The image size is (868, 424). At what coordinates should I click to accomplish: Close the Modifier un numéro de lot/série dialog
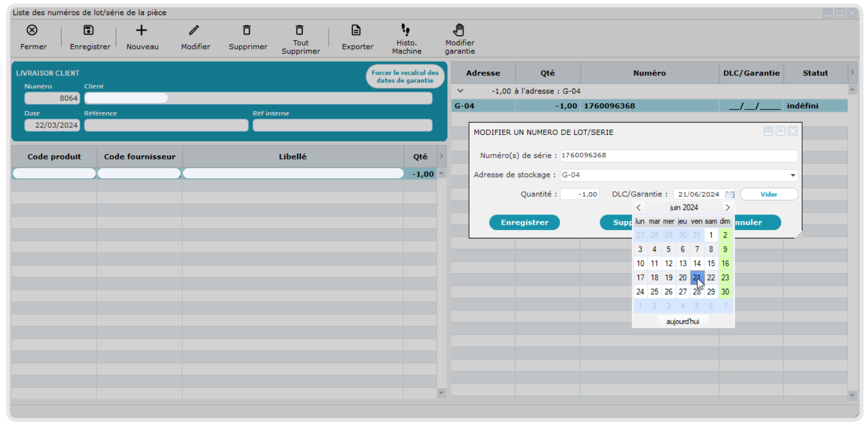coord(792,131)
